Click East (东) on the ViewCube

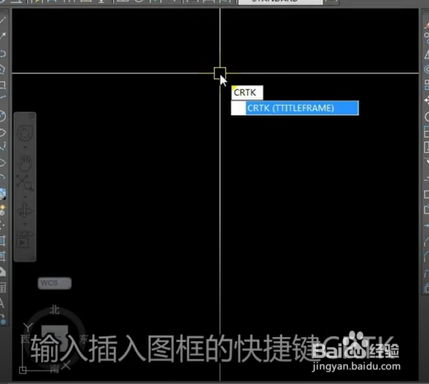click(x=83, y=339)
